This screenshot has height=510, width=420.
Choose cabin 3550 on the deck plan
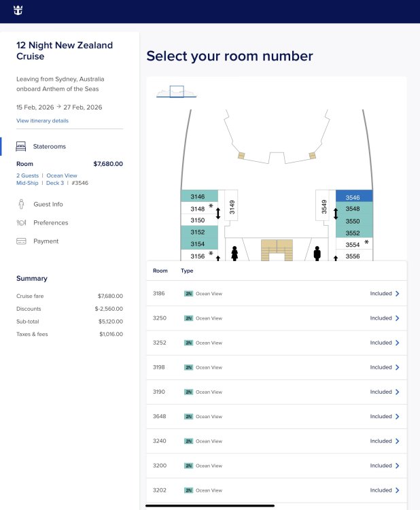(x=354, y=221)
